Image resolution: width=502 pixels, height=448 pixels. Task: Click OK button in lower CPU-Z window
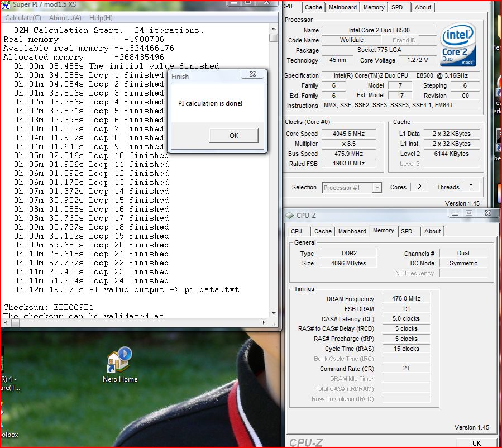tap(476, 443)
